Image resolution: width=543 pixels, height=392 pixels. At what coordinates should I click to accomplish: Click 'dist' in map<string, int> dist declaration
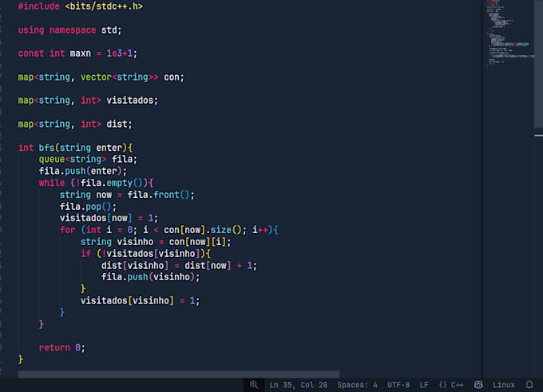(117, 124)
